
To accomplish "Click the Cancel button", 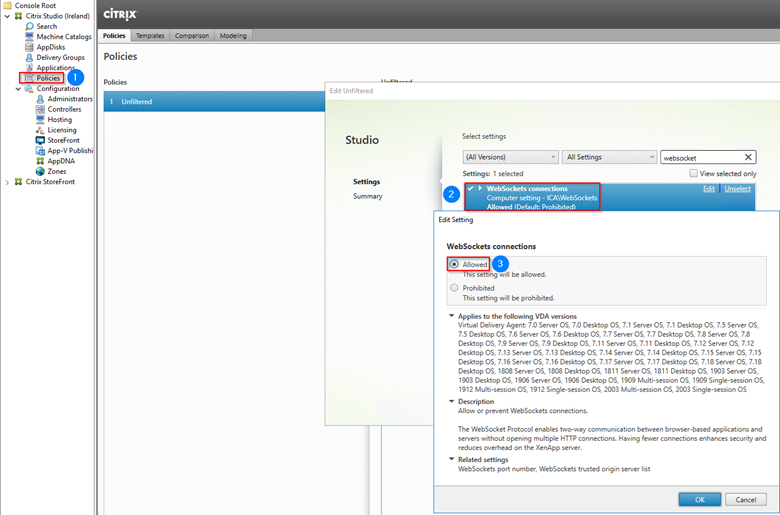I will click(746, 500).
